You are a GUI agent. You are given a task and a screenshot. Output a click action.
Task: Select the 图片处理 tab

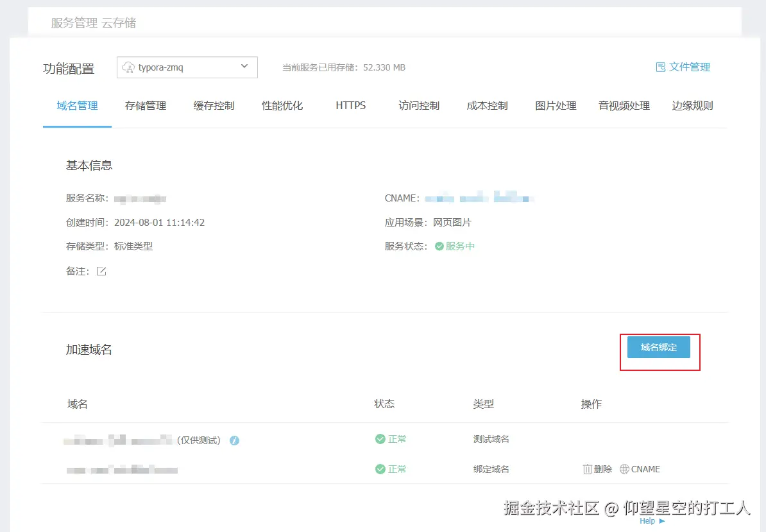coord(556,105)
